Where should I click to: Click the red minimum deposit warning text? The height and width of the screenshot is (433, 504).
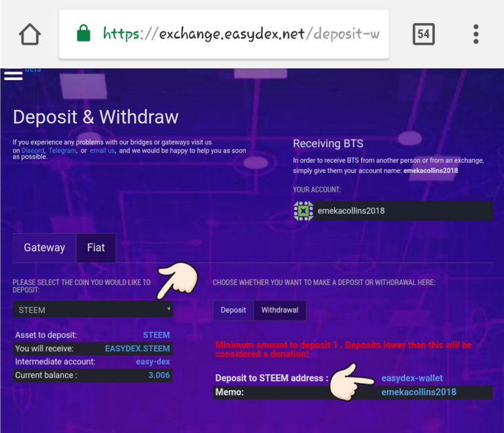tap(343, 349)
